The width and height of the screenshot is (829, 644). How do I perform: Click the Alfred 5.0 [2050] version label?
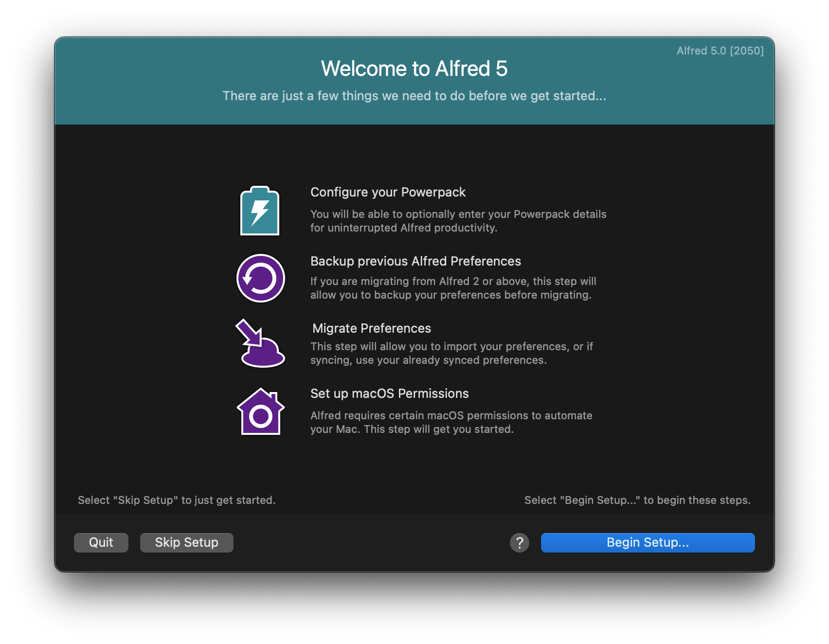pos(720,51)
